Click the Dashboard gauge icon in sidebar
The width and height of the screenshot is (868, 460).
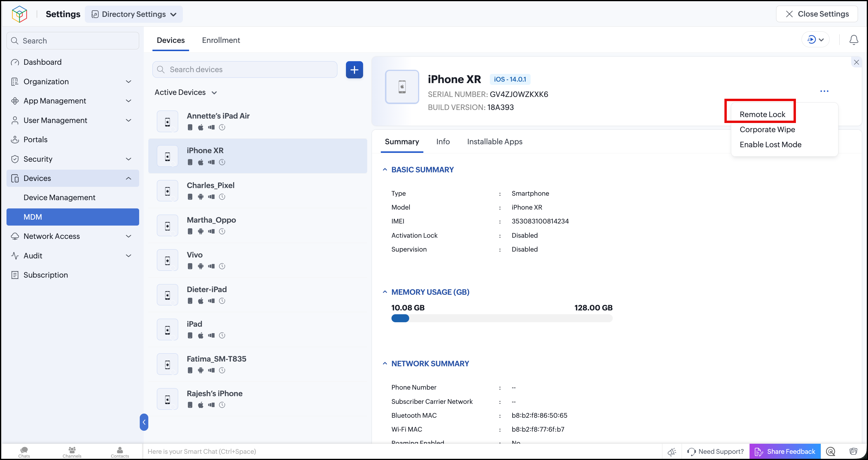15,62
